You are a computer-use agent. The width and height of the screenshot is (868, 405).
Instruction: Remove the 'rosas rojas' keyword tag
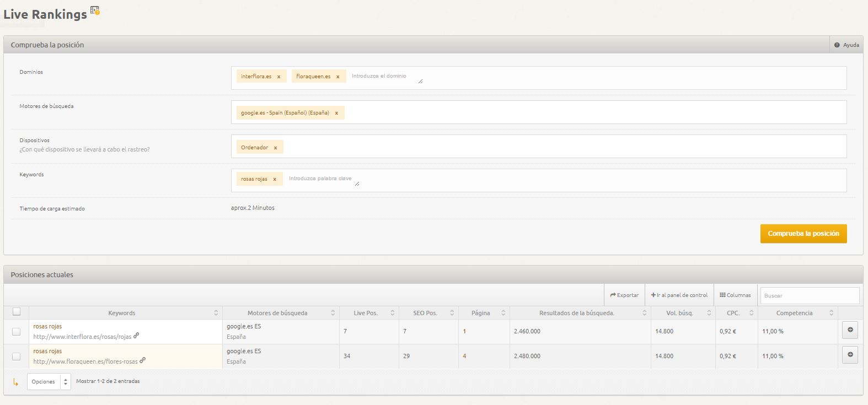coord(274,179)
